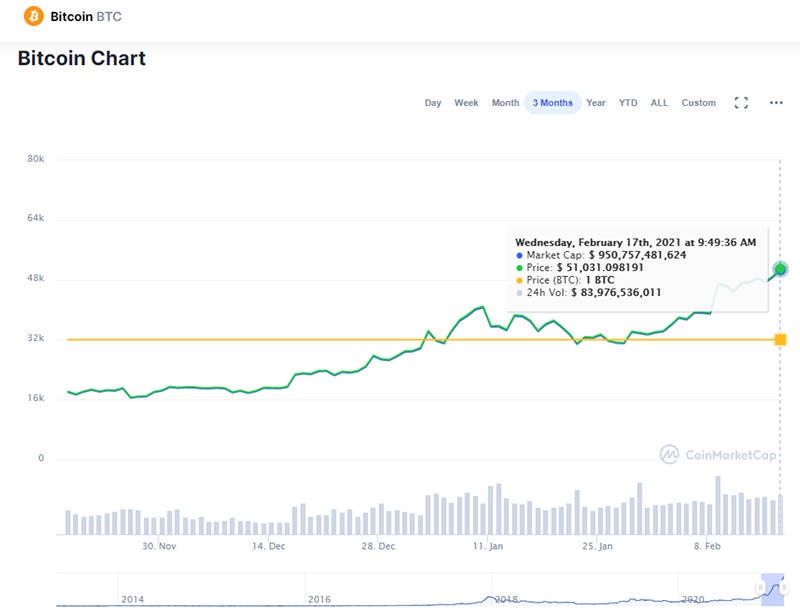Open the Custom date range picker
The image size is (800, 616).
coord(698,103)
